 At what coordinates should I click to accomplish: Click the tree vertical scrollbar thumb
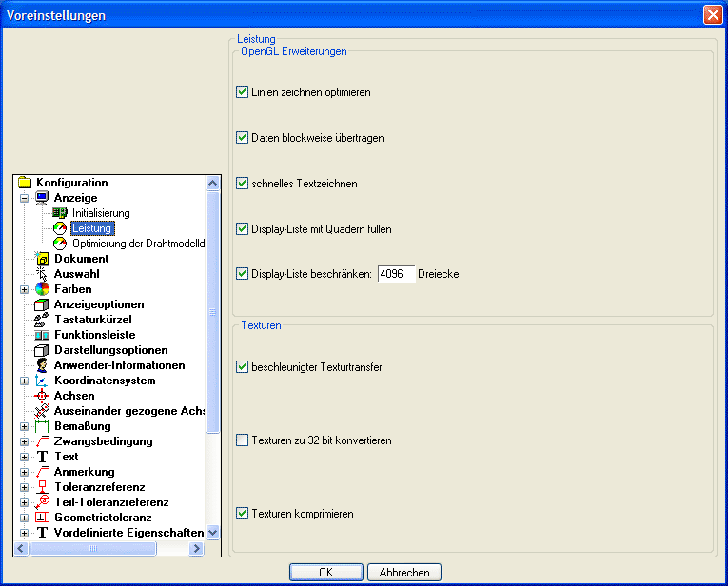click(212, 312)
